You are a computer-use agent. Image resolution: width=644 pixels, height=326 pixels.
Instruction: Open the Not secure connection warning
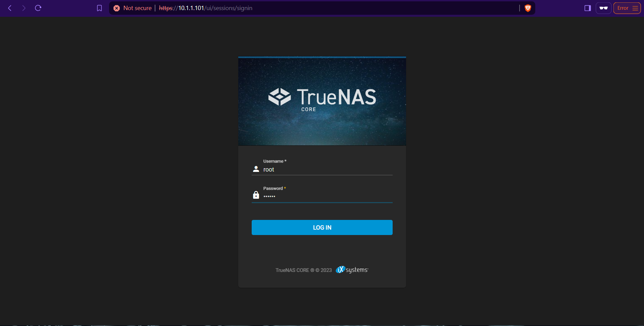click(133, 8)
